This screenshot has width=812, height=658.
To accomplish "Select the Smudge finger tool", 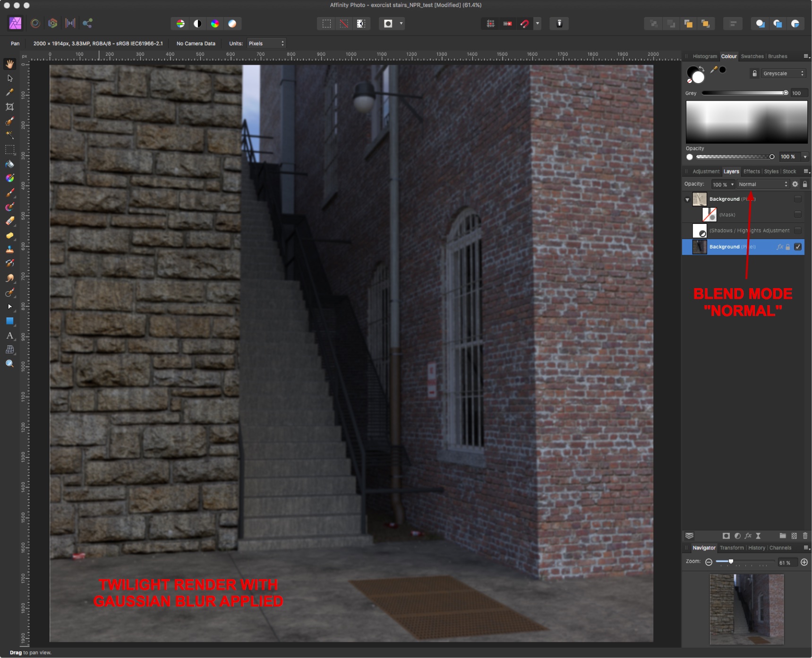I will pyautogui.click(x=9, y=278).
